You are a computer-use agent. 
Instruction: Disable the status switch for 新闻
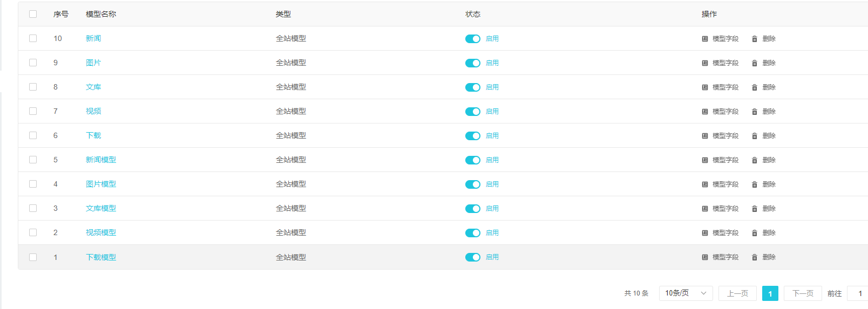click(472, 39)
